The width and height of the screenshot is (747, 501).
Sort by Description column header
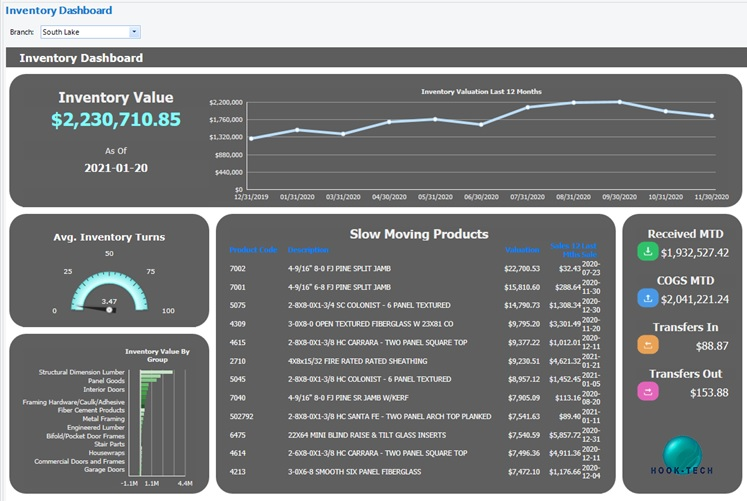click(x=308, y=250)
